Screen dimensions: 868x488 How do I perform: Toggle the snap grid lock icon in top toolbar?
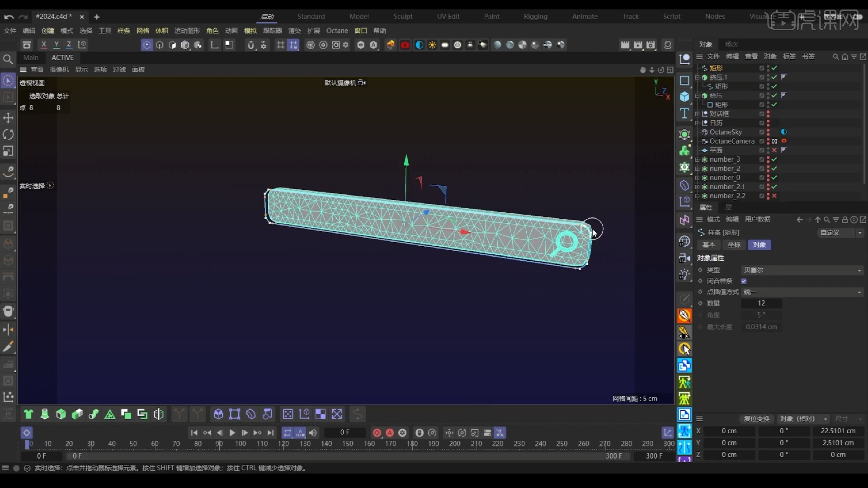pos(293,45)
